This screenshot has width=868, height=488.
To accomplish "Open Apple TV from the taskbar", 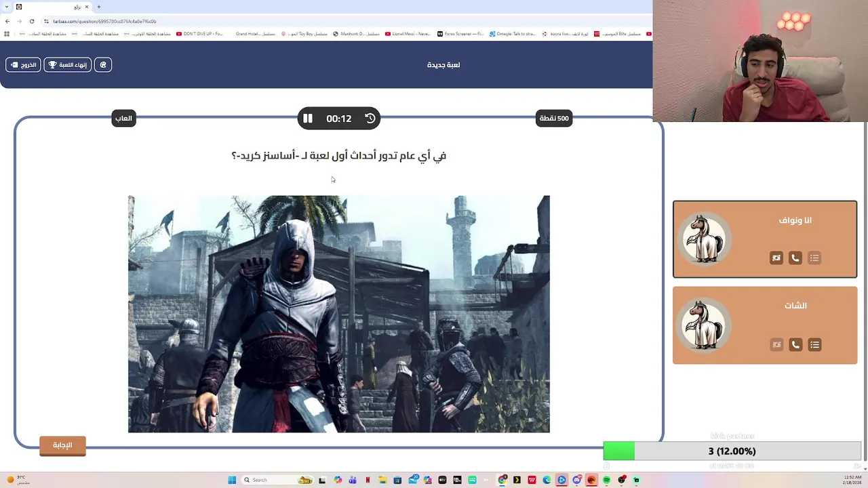I will click(x=442, y=480).
